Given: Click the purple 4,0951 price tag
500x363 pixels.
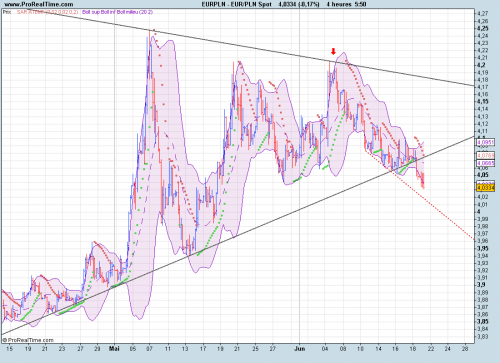Looking at the screenshot, I should click(x=486, y=143).
